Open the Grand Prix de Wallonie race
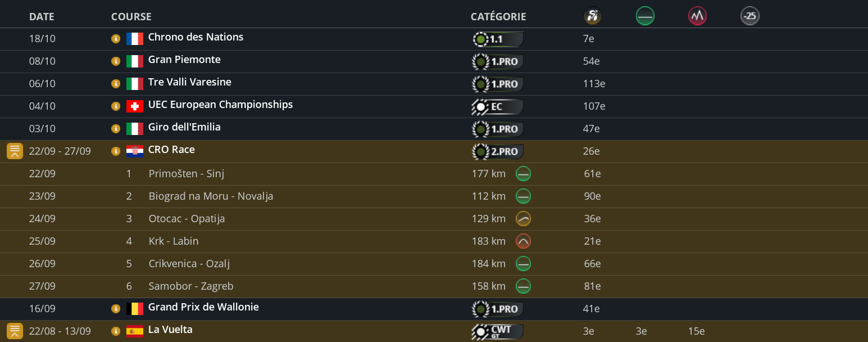Image resolution: width=868 pixels, height=342 pixels. point(203,307)
